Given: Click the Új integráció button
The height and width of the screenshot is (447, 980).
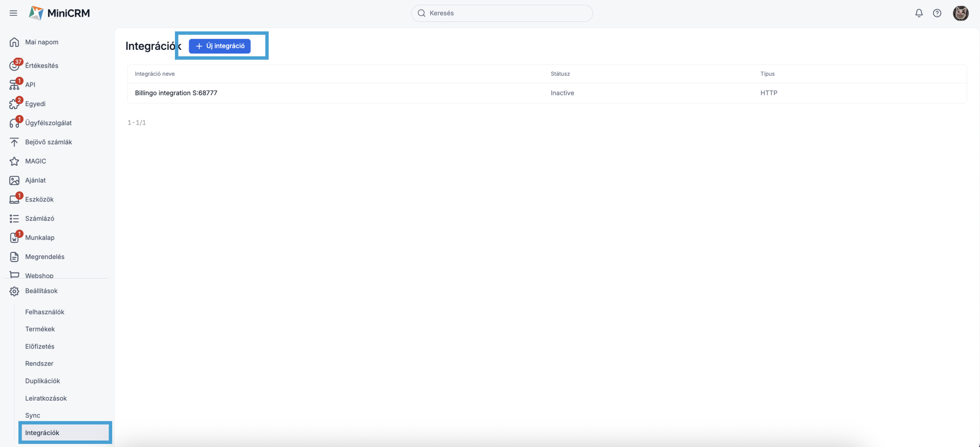Looking at the screenshot, I should (x=220, y=46).
